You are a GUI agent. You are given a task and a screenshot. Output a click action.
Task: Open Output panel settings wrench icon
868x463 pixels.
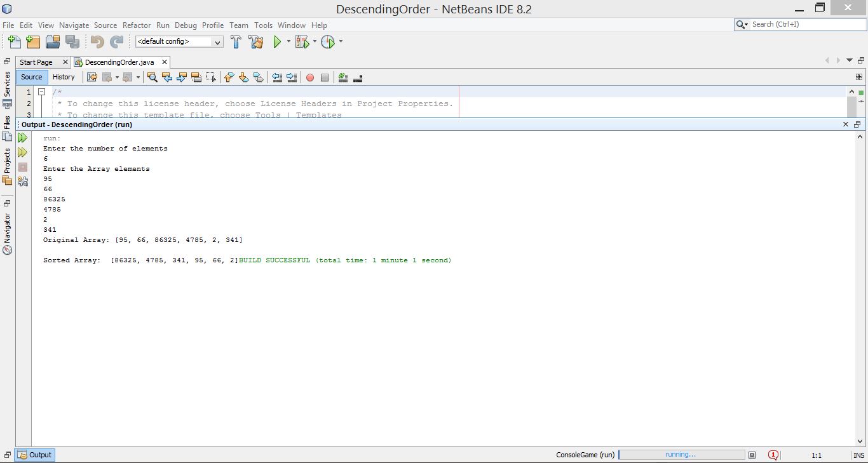pos(23,182)
